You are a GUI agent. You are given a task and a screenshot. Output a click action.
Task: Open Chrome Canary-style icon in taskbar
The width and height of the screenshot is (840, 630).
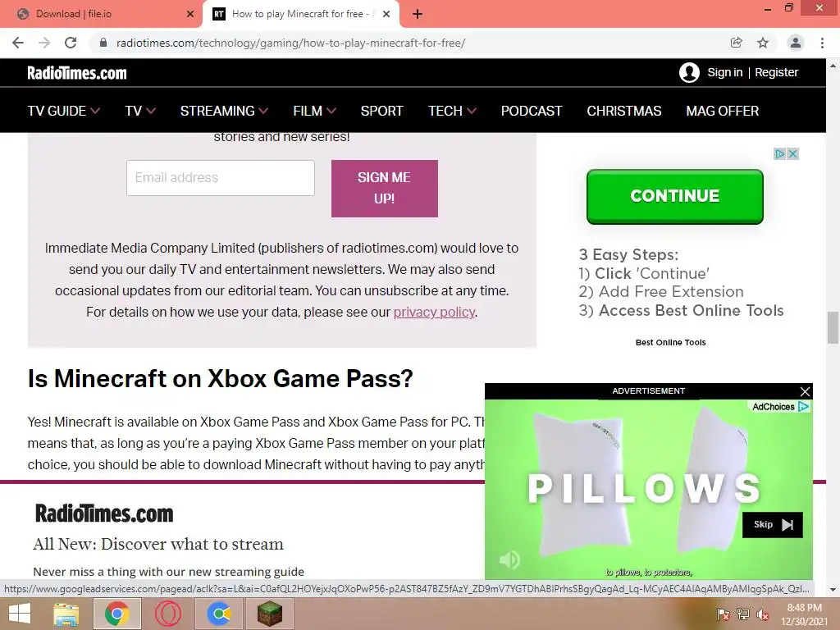(x=219, y=614)
